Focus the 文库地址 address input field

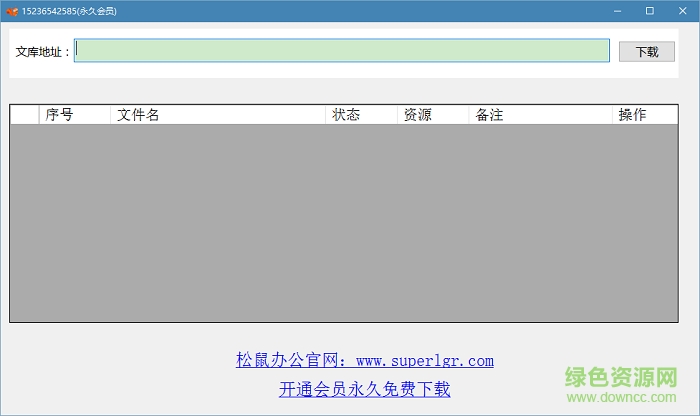(342, 51)
